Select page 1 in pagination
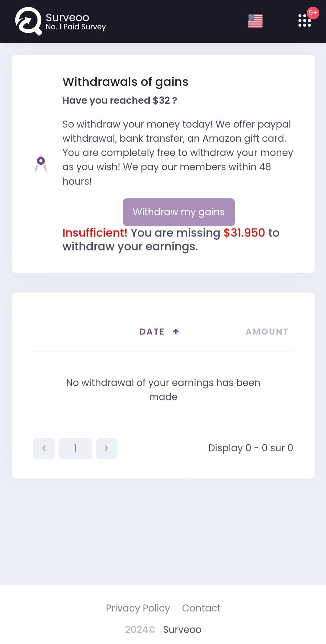326x644 pixels. click(x=75, y=448)
